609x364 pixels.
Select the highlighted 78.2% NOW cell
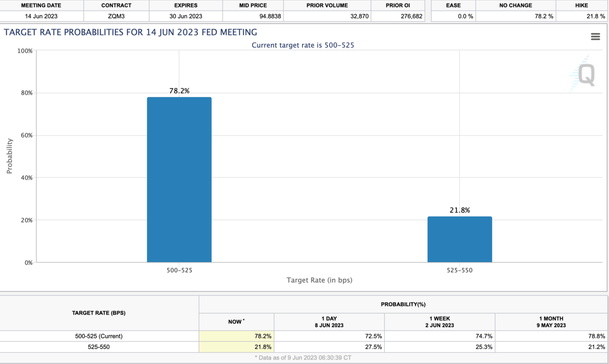pos(237,336)
